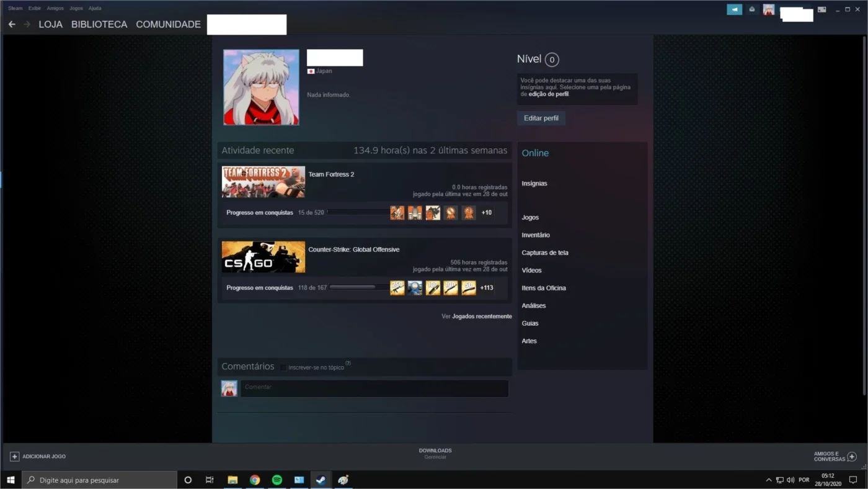Open the COMUNIDADE tab

pyautogui.click(x=169, y=24)
